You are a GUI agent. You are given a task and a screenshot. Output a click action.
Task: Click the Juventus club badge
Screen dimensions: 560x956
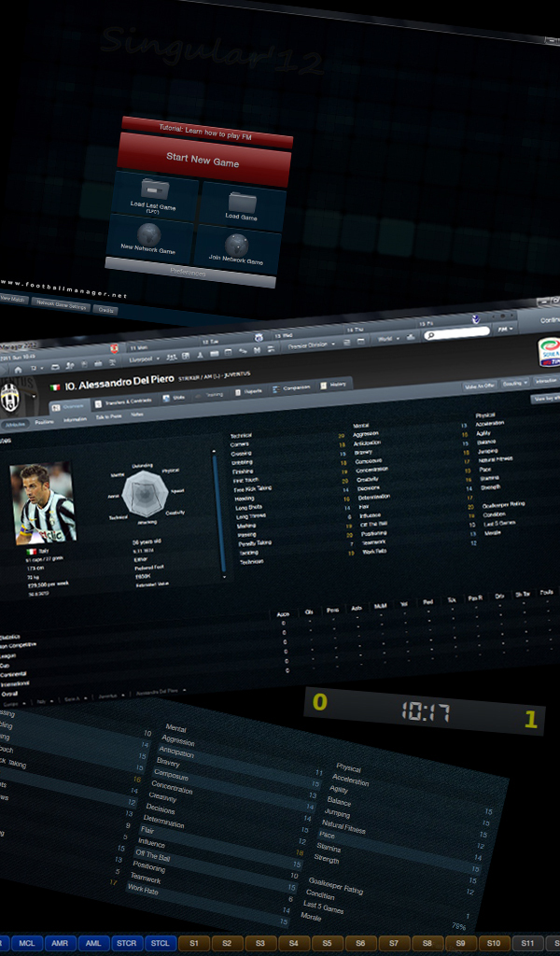point(9,397)
